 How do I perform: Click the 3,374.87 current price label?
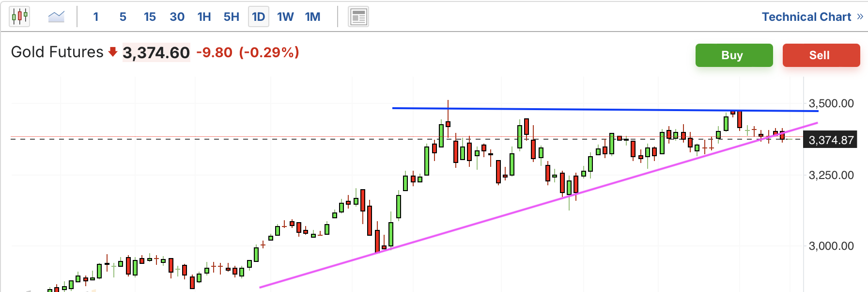(x=830, y=140)
